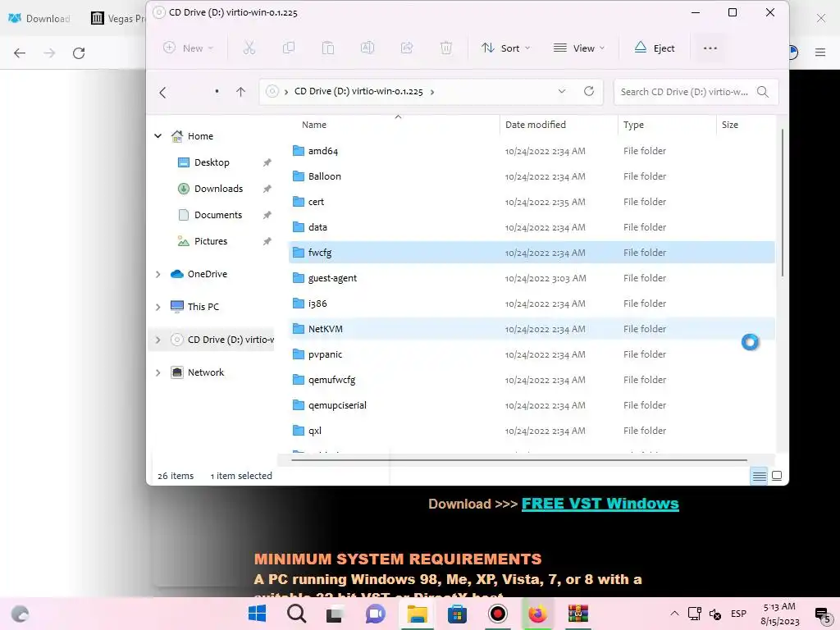Click the Copy icon in toolbar
840x630 pixels.
[x=288, y=48]
